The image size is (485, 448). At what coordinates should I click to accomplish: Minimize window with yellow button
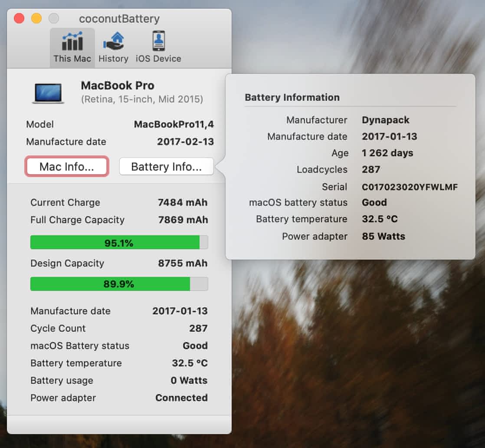[36, 18]
